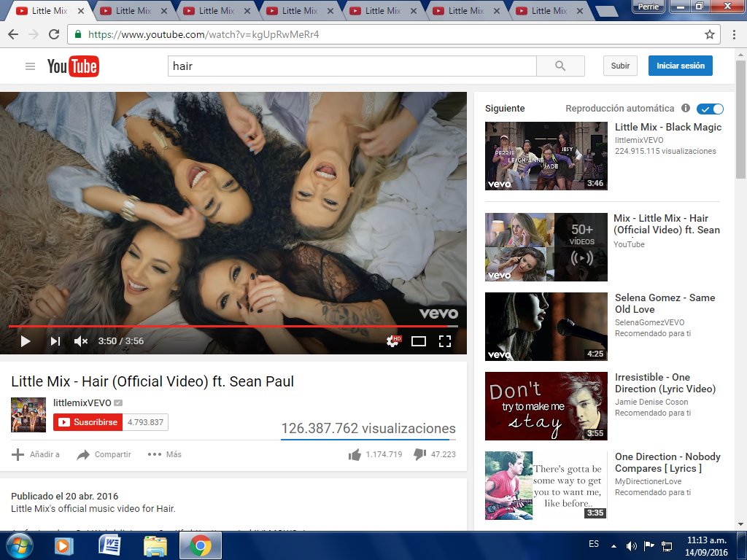
Task: Open Windows Explorer from taskbar
Action: [155, 546]
